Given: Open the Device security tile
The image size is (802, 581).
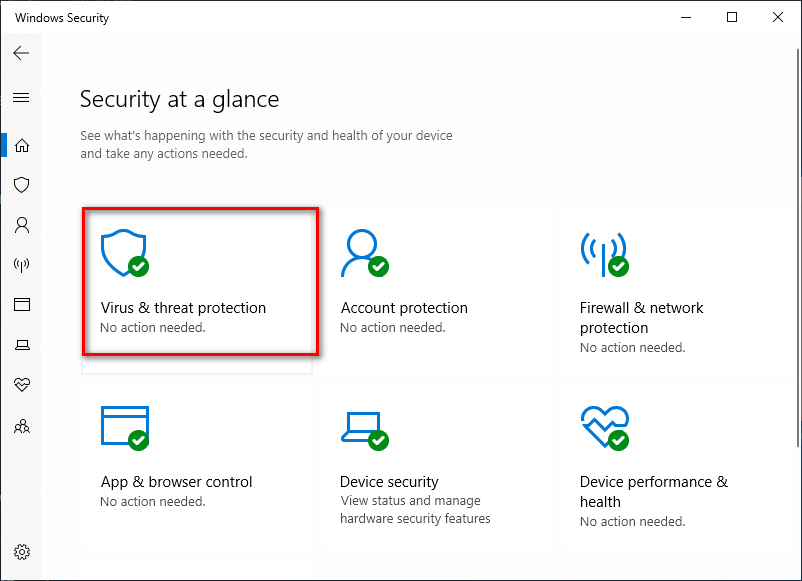Looking at the screenshot, I should click(436, 466).
